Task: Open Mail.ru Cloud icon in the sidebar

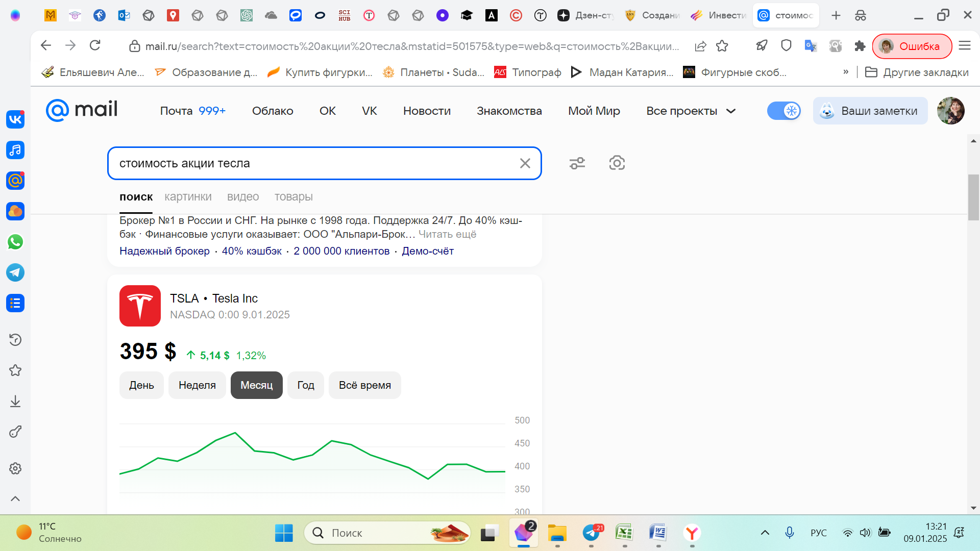Action: click(15, 212)
